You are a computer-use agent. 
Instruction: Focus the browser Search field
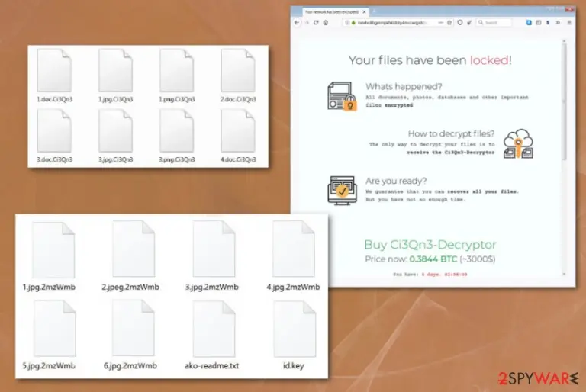(494, 23)
